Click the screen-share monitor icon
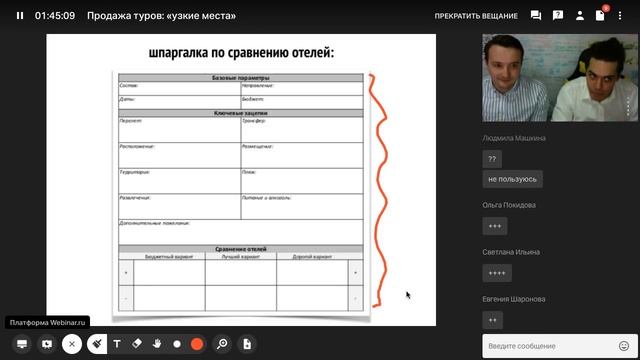The image size is (640, 360). coord(22,344)
